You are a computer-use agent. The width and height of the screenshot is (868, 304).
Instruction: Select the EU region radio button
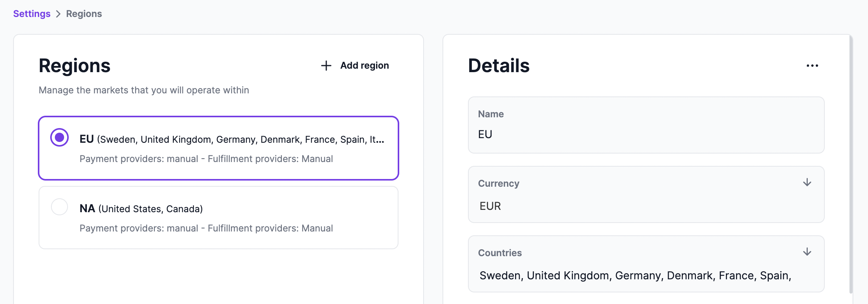tap(59, 137)
